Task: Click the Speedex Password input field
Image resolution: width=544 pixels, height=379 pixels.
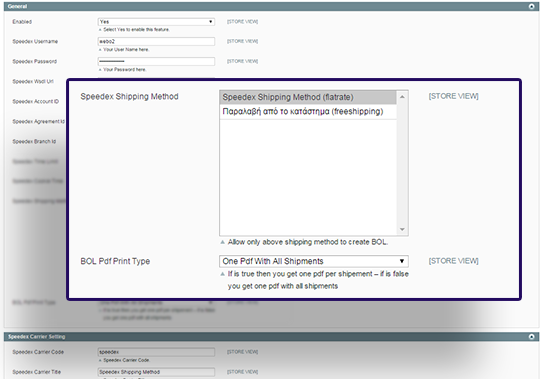Action: click(x=156, y=61)
